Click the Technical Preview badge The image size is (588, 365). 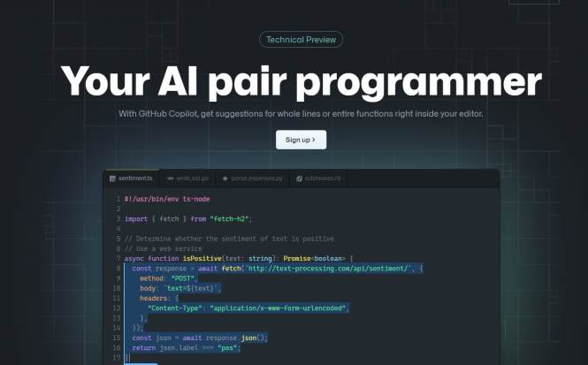pos(301,40)
